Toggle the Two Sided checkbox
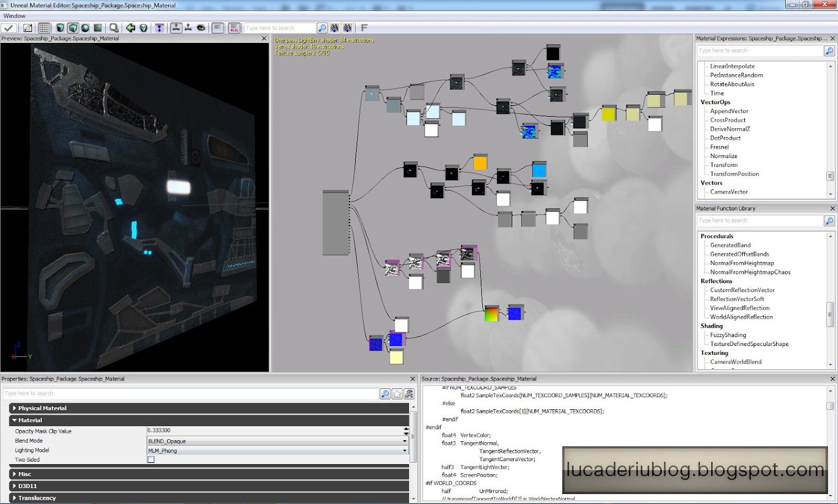This screenshot has height=504, width=838. click(x=151, y=460)
